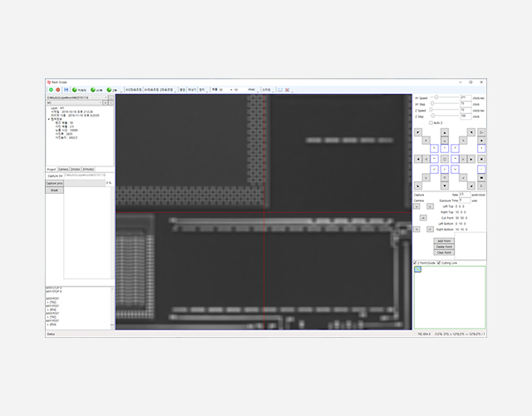Viewport: 532px width, 416px height.
Task: Move stage with the filled black left arrow
Action: click(x=418, y=159)
